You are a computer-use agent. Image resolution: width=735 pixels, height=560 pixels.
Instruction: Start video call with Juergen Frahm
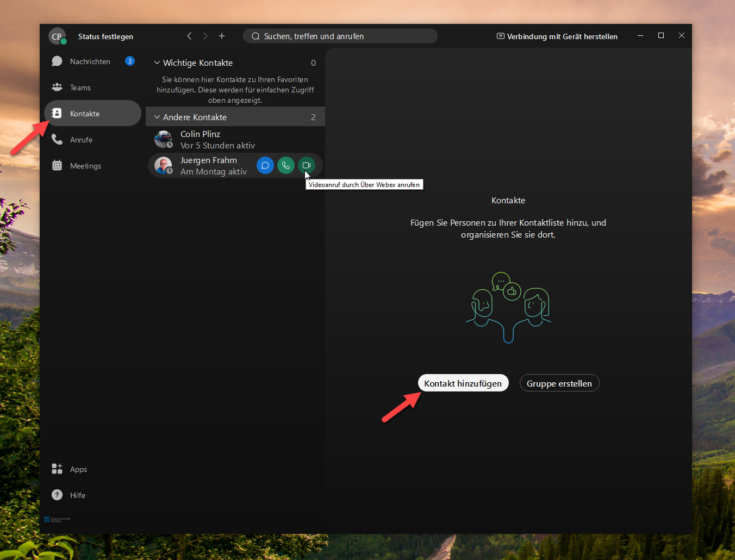point(307,165)
